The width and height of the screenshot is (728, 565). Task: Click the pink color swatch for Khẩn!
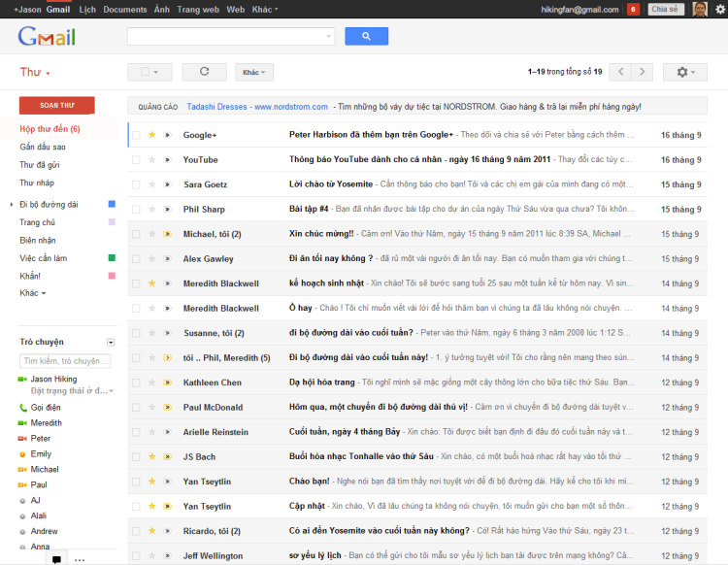coord(112,276)
